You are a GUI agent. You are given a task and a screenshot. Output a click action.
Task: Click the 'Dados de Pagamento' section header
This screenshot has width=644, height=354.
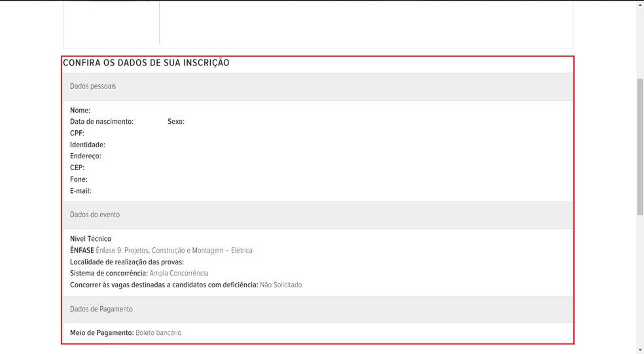coord(318,310)
